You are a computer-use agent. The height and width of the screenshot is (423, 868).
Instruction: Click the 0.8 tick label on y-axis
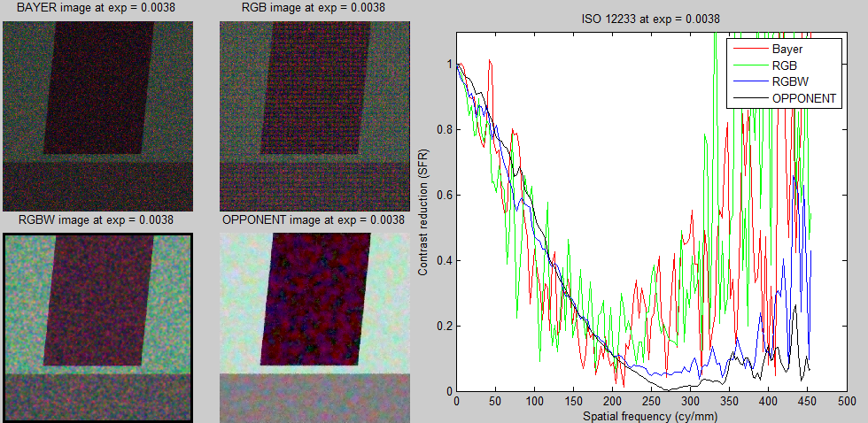445,130
